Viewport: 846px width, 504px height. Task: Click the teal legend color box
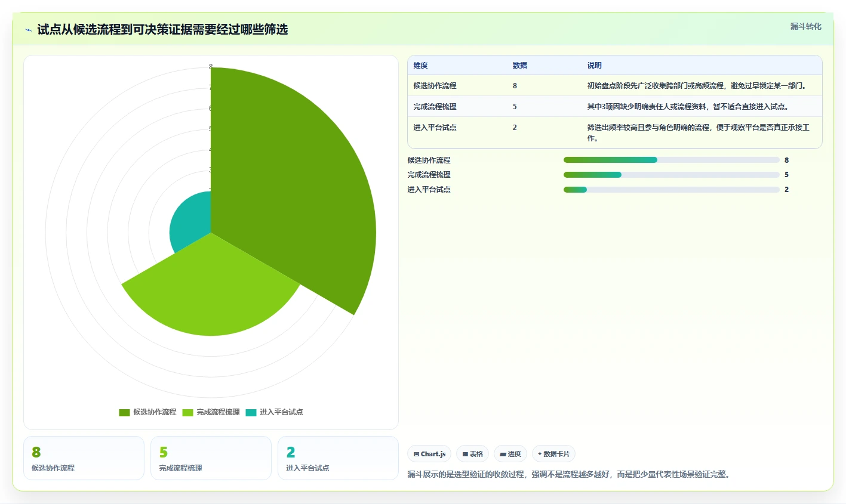[251, 413]
